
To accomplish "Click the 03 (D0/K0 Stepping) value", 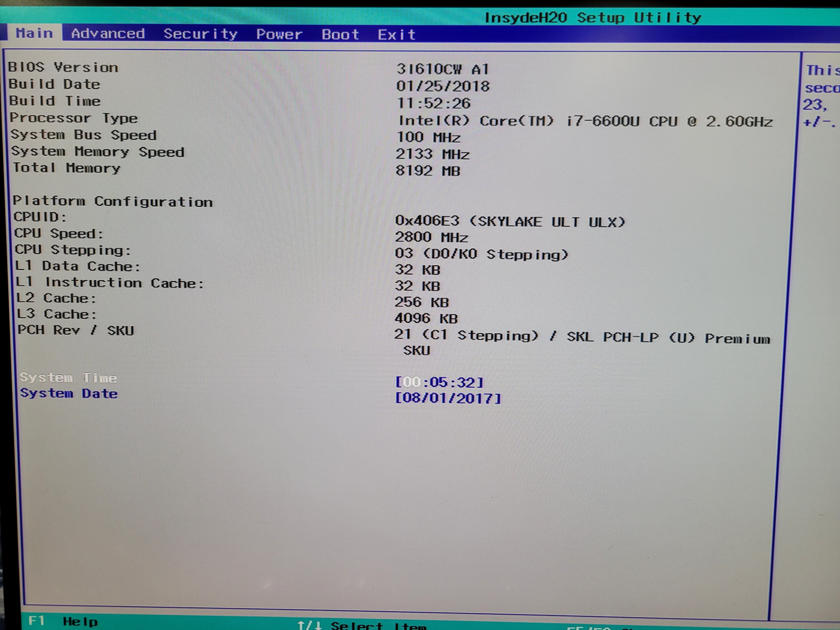I will pyautogui.click(x=481, y=254).
